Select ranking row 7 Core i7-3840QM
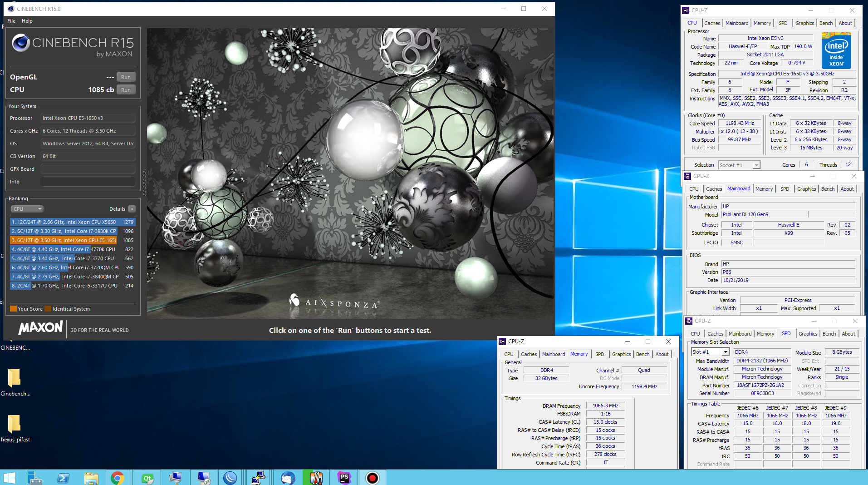The image size is (868, 485). click(73, 277)
